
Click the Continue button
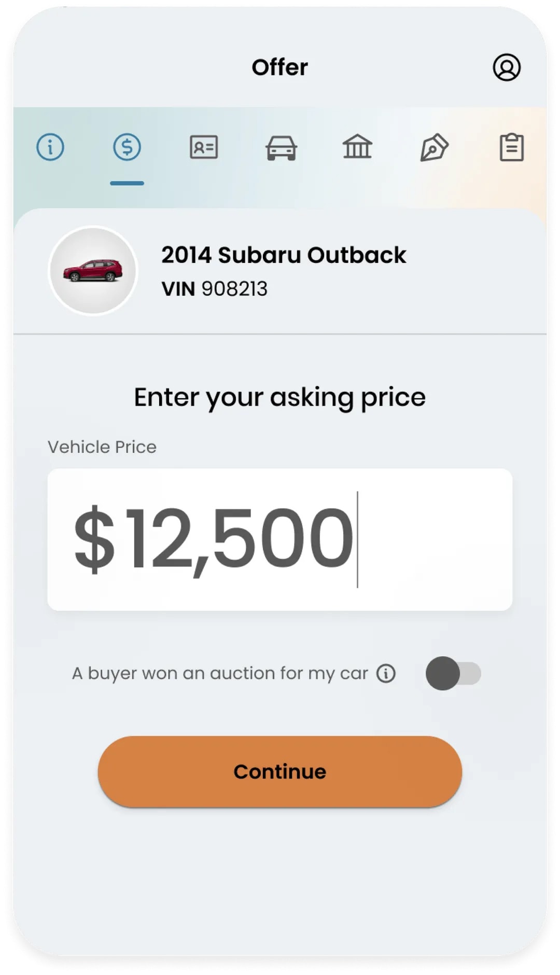click(280, 771)
